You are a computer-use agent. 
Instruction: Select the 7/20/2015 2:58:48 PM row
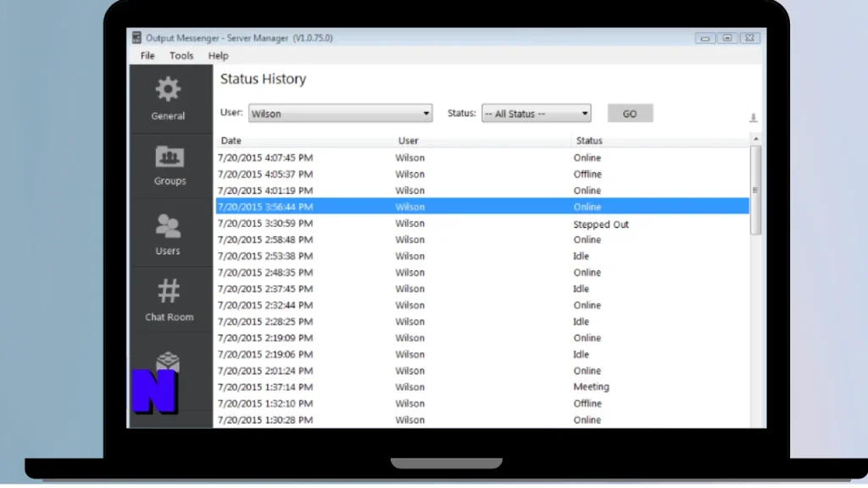point(482,240)
